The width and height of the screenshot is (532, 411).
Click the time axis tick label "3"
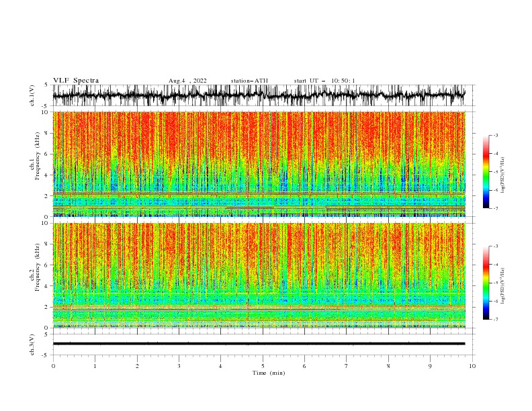click(x=179, y=366)
